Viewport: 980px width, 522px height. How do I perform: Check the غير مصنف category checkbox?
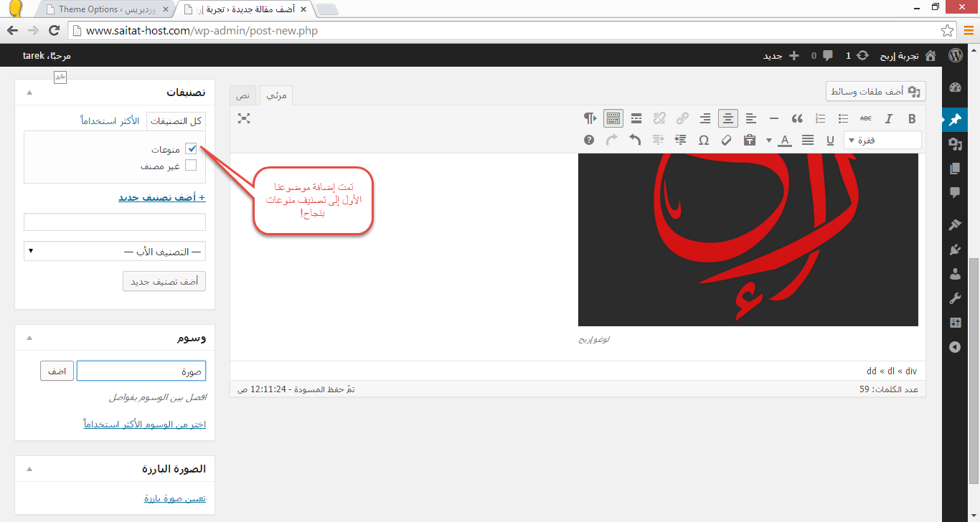(191, 165)
